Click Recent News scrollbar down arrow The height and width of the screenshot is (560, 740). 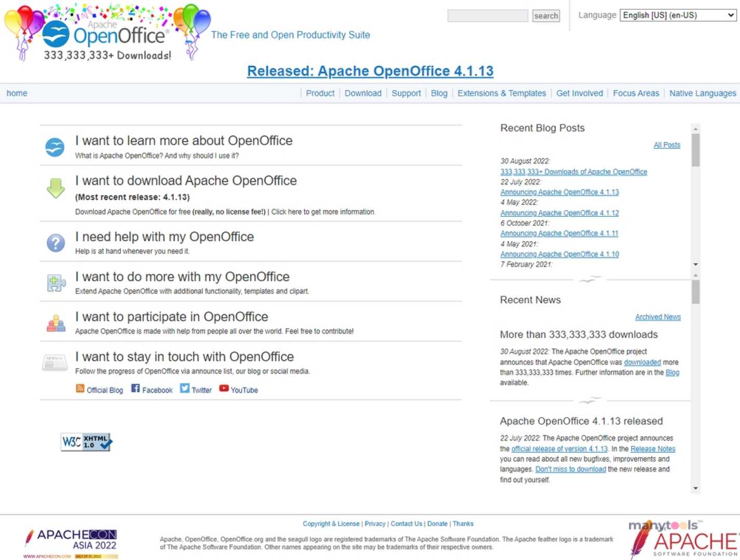696,488
